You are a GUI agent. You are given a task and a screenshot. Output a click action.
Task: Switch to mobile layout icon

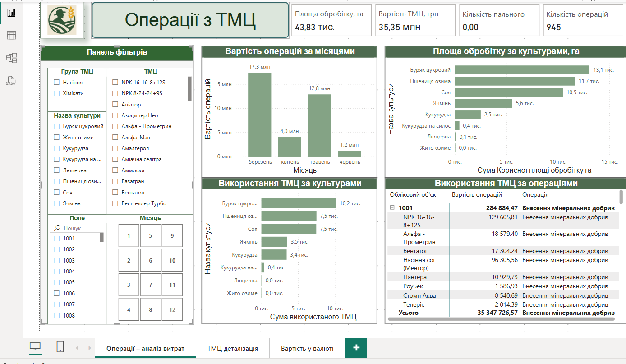point(60,347)
